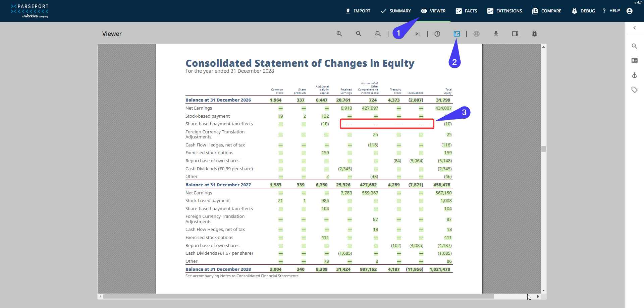Click the horizontal scrollbar thumb

(x=299, y=297)
